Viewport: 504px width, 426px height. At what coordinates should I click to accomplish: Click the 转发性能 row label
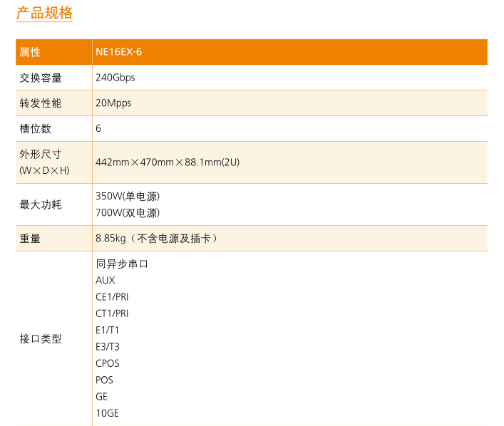(41, 103)
